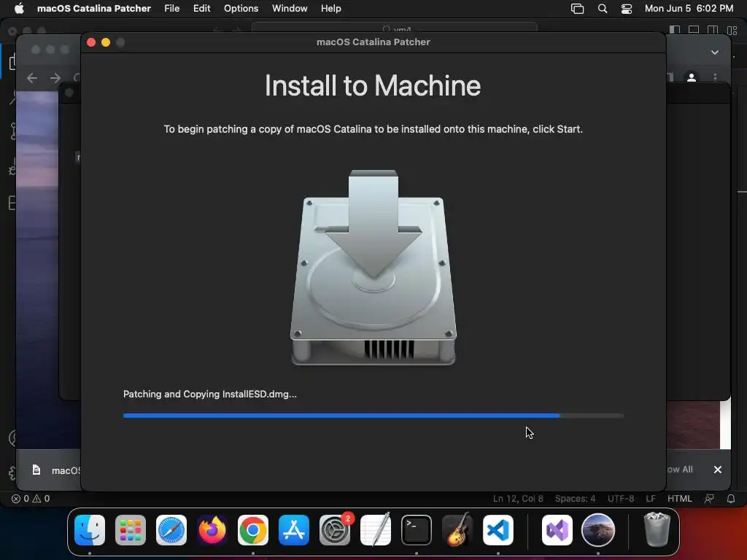Open Visual Studio Code from the Dock
This screenshot has height=560, width=747.
[498, 530]
